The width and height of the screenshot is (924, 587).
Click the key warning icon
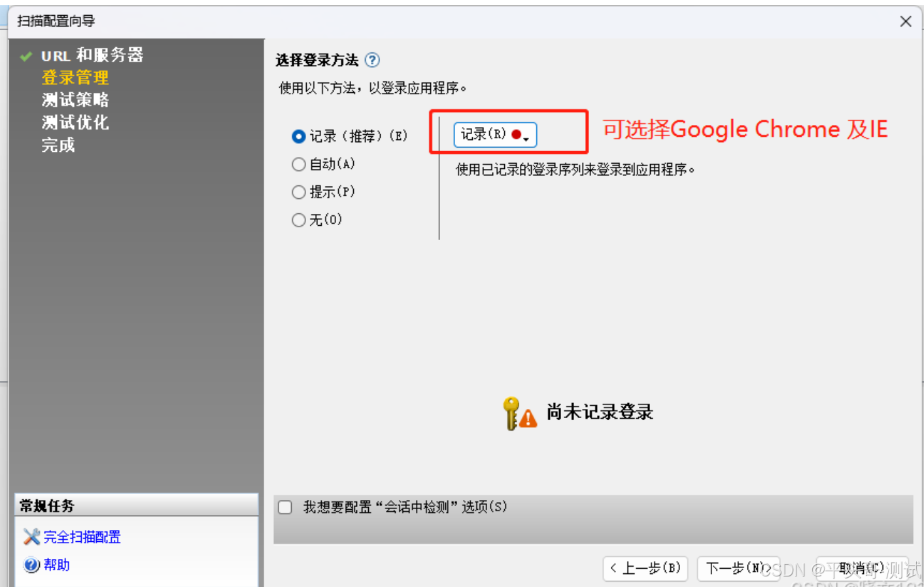click(x=520, y=414)
